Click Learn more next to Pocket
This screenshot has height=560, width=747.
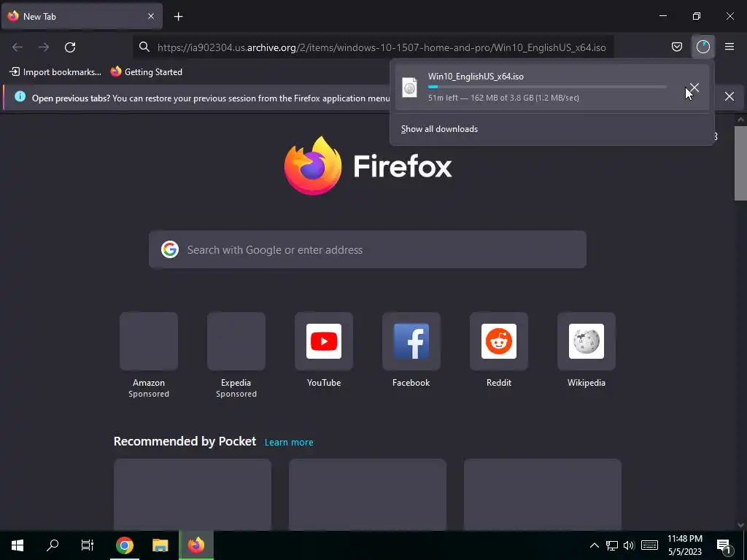pos(289,443)
